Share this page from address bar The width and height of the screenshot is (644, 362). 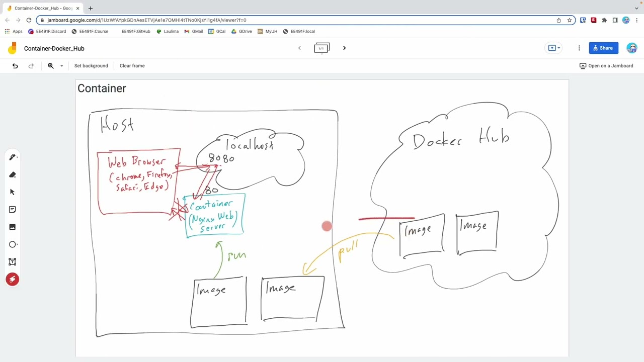(x=558, y=20)
